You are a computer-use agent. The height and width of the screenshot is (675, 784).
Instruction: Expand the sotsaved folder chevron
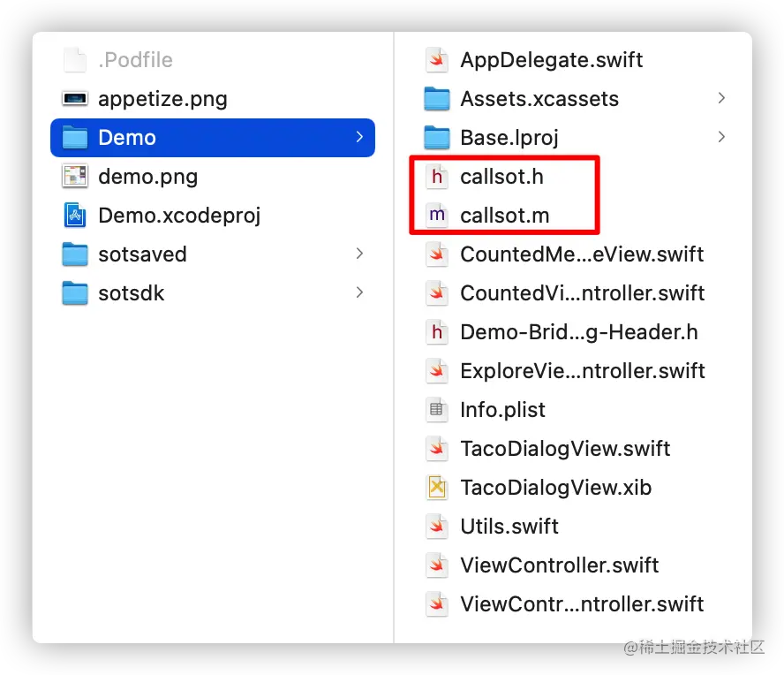(x=359, y=254)
